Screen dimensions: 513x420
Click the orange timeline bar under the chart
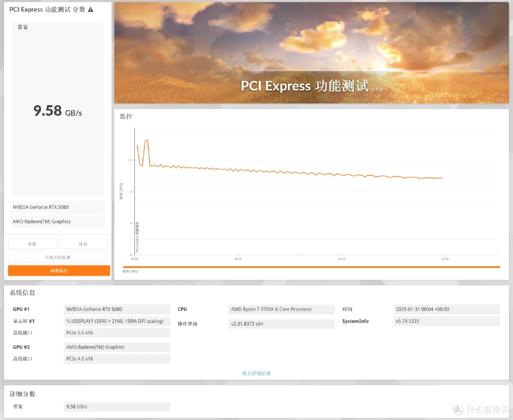311,267
